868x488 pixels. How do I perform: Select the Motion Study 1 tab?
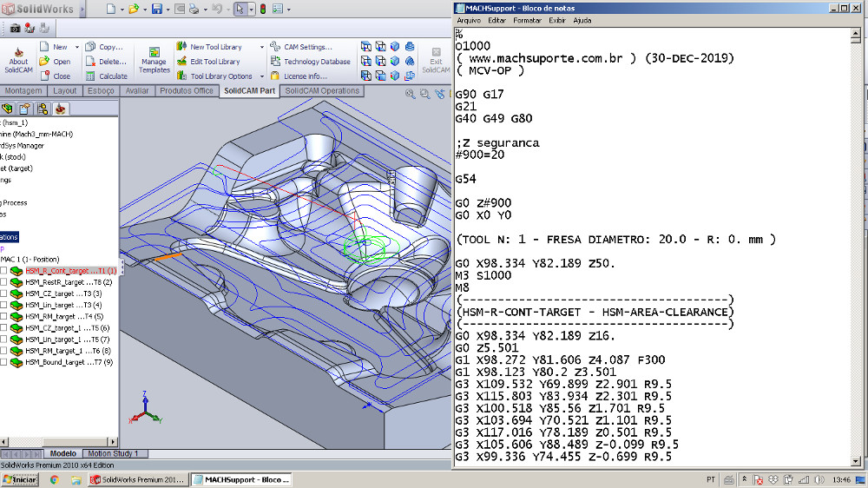pyautogui.click(x=112, y=453)
